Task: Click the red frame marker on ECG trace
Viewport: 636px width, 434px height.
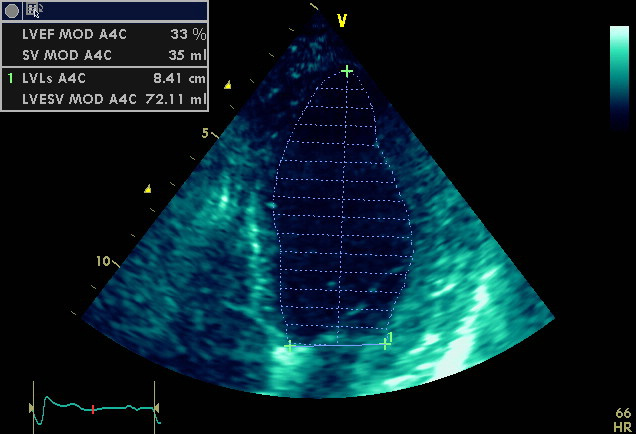Action: click(x=93, y=409)
